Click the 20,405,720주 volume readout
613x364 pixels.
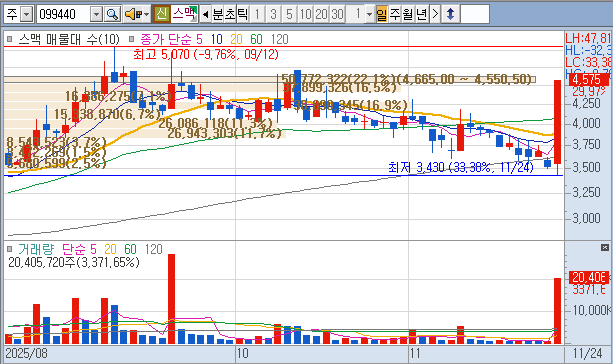(x=73, y=262)
